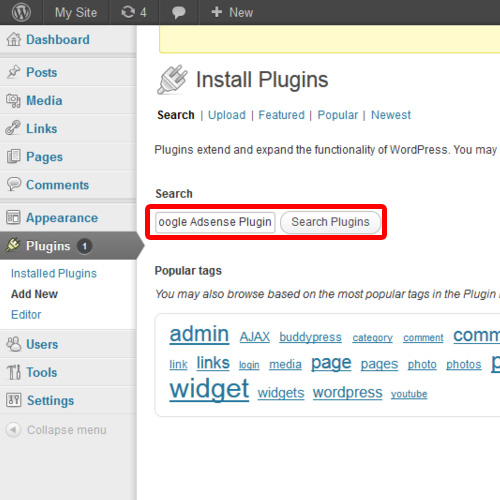Image resolution: width=500 pixels, height=500 pixels.
Task: Browse the link tag
Action: [x=178, y=364]
